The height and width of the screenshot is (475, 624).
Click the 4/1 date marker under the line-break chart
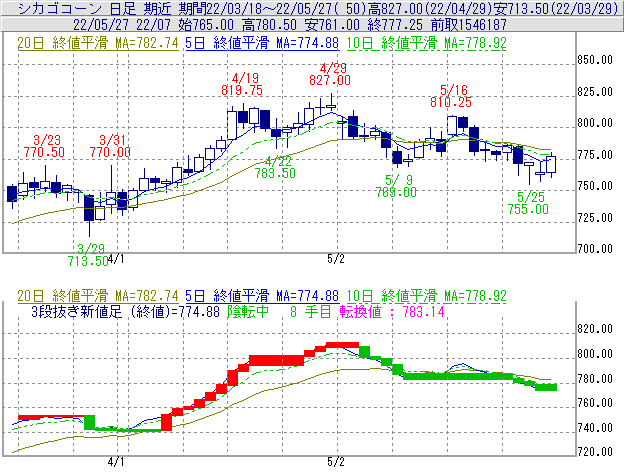116,462
